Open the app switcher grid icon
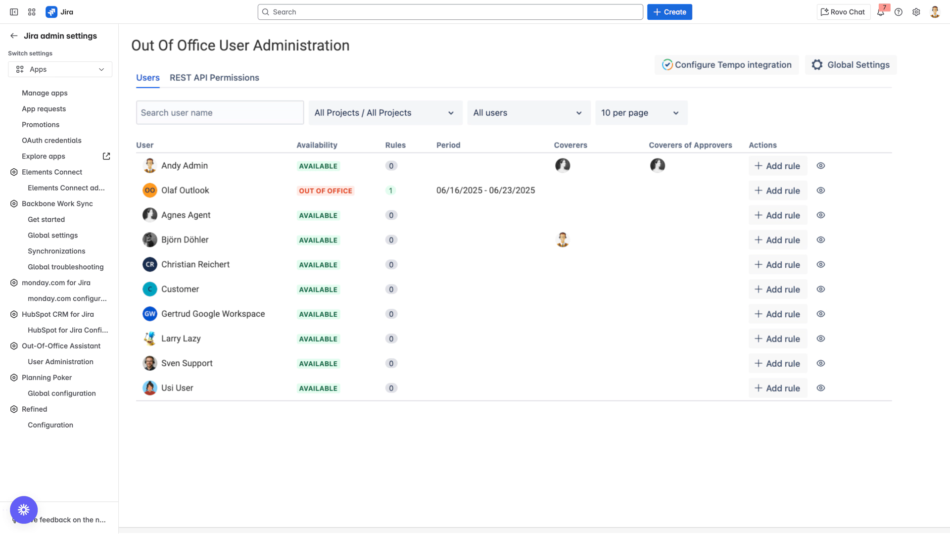This screenshot has width=950, height=534. 32,12
